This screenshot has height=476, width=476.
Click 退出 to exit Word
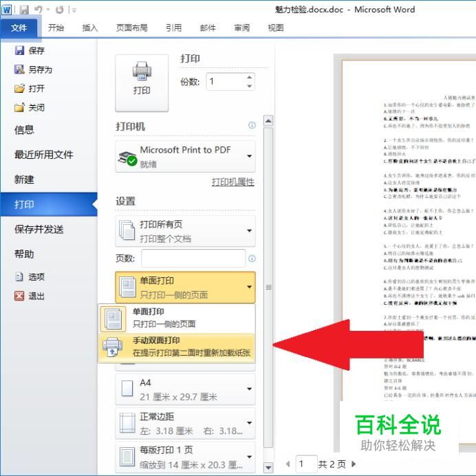click(30, 296)
